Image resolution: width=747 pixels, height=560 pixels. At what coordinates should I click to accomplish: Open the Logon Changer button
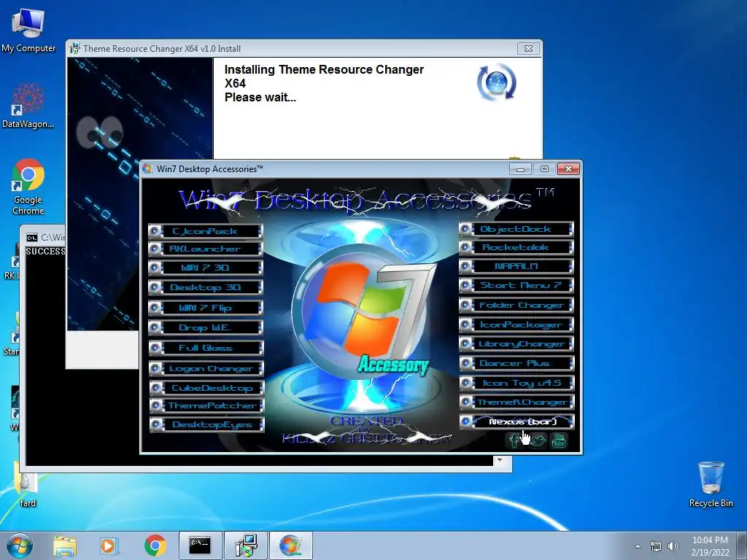206,368
